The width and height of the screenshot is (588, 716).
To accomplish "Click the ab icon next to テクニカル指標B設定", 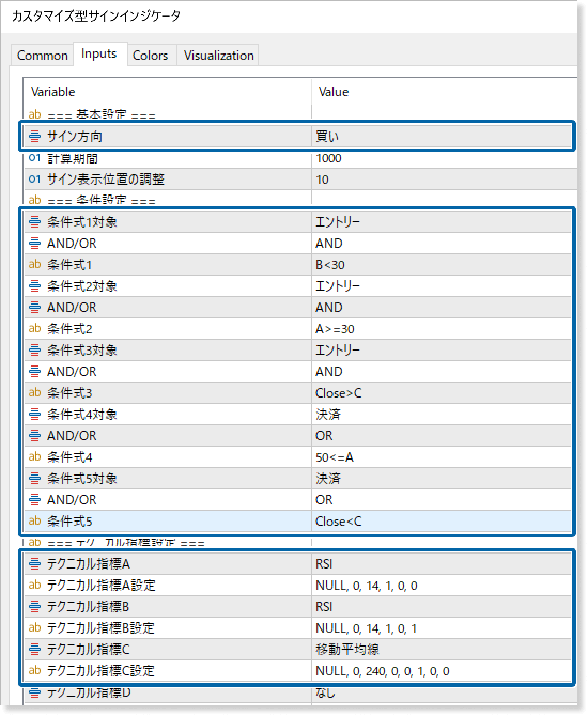I will (x=35, y=628).
